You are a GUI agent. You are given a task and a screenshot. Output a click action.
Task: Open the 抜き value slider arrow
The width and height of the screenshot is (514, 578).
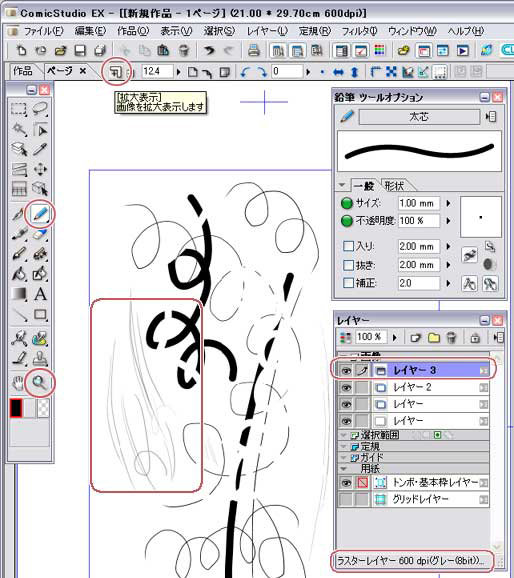448,265
